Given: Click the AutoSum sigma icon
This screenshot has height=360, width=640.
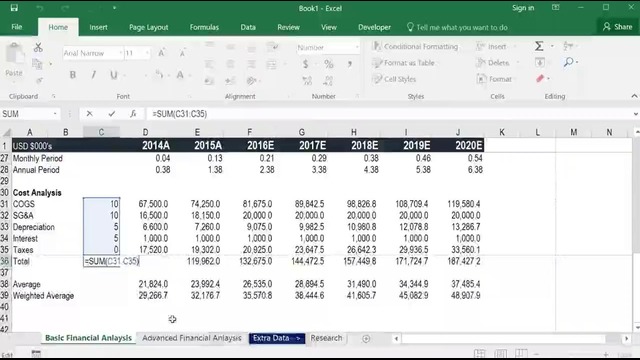Looking at the screenshot, I should click(x=539, y=46).
